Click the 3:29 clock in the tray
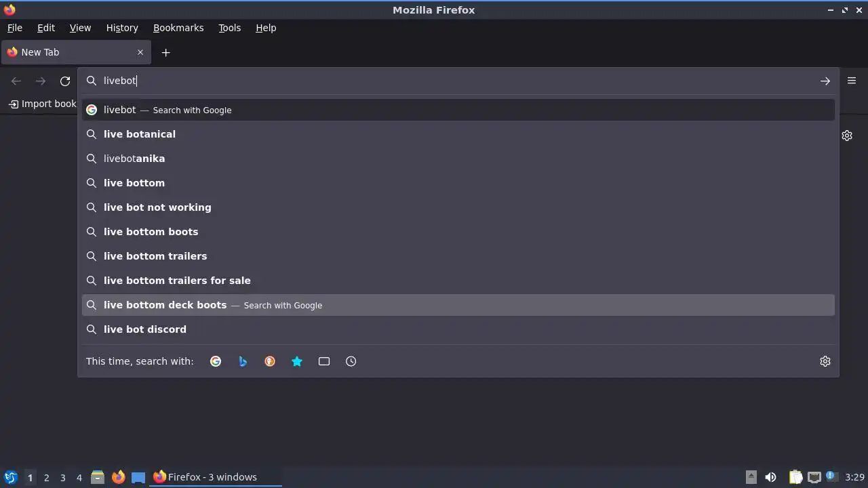The image size is (868, 488). [x=854, y=477]
